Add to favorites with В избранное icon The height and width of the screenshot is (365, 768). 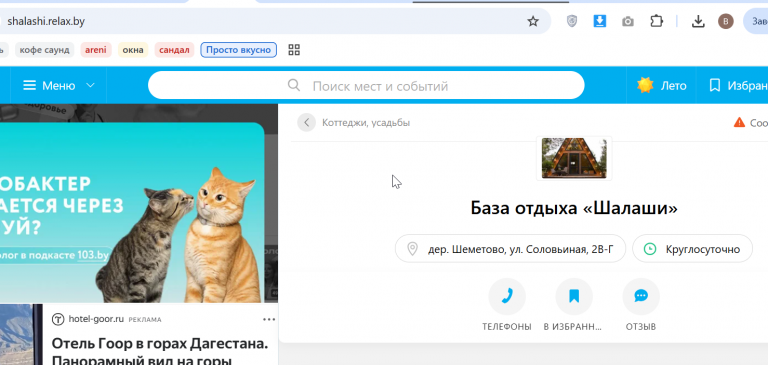[x=574, y=296]
